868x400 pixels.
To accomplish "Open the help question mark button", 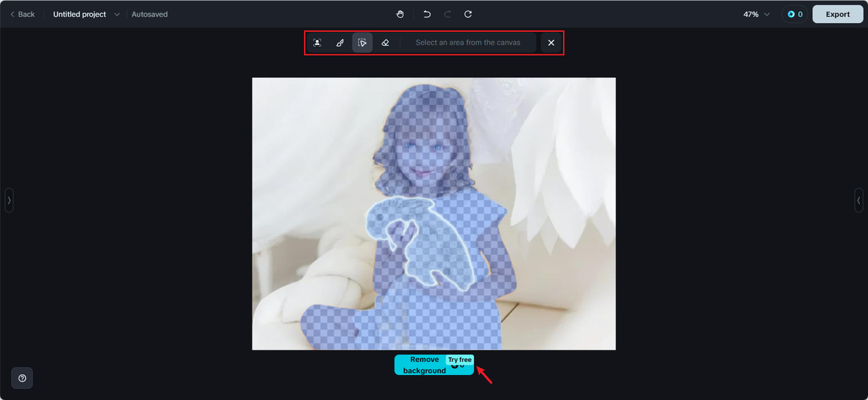I will tap(22, 378).
